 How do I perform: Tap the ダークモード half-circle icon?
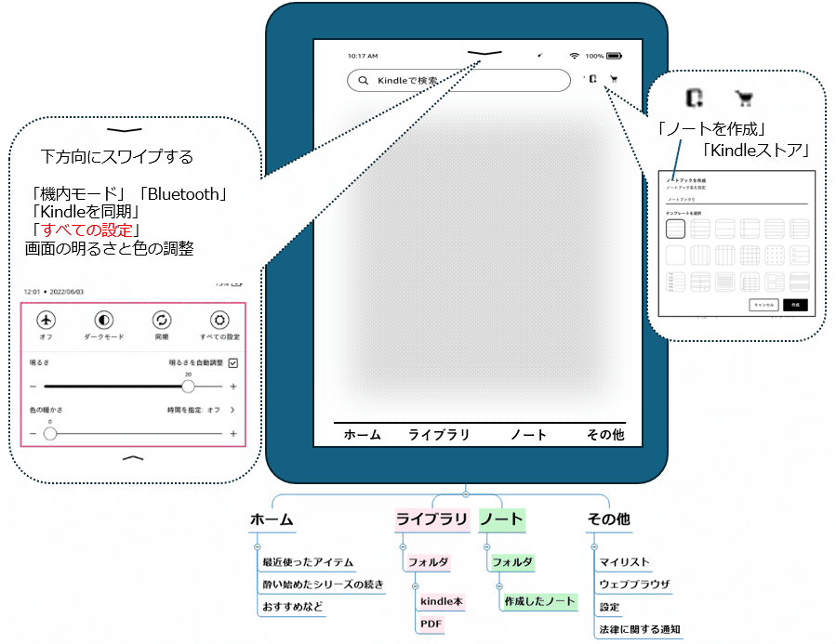click(104, 320)
